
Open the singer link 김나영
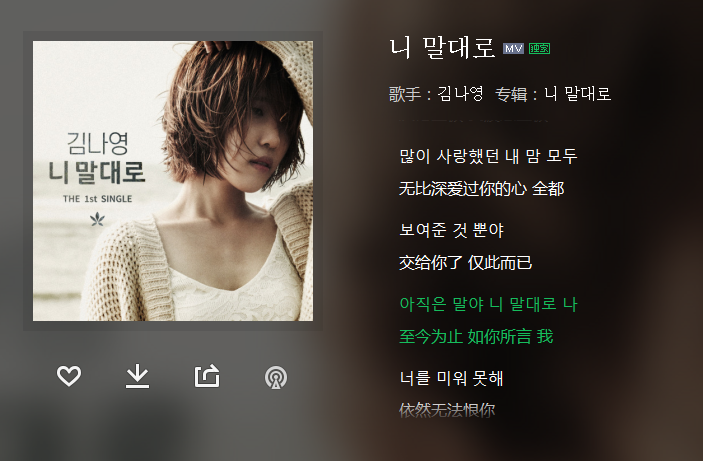point(460,94)
